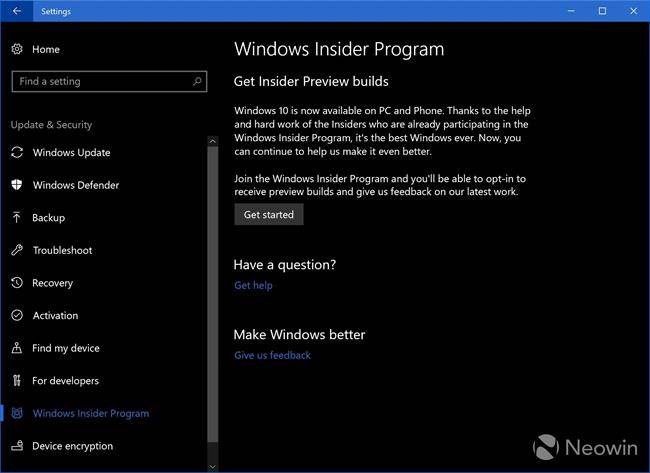
Task: Click the back arrow in title bar
Action: [17, 11]
